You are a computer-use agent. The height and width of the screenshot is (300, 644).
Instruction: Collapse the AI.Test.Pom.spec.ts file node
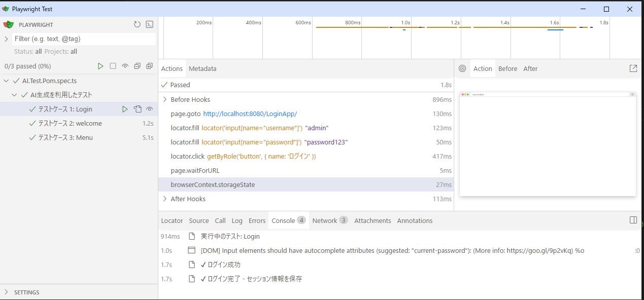coord(7,81)
